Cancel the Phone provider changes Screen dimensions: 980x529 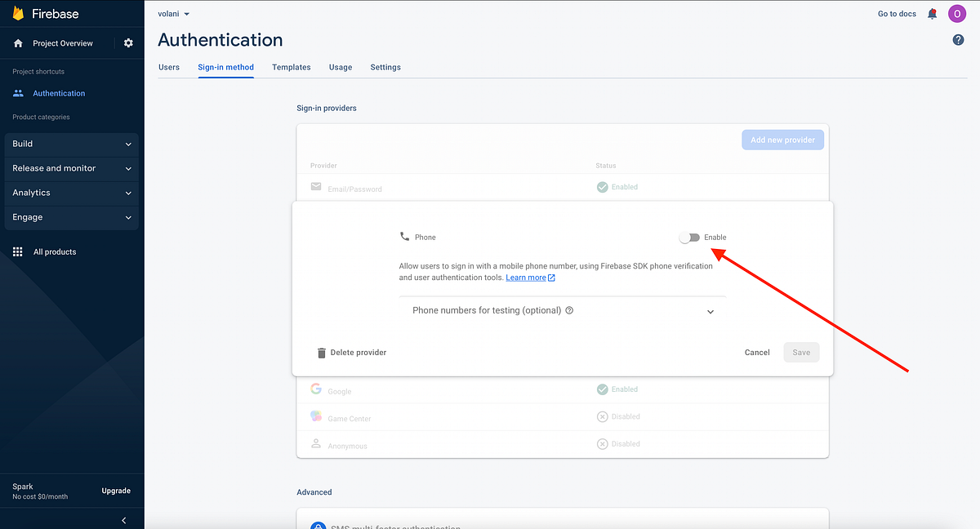pyautogui.click(x=756, y=352)
